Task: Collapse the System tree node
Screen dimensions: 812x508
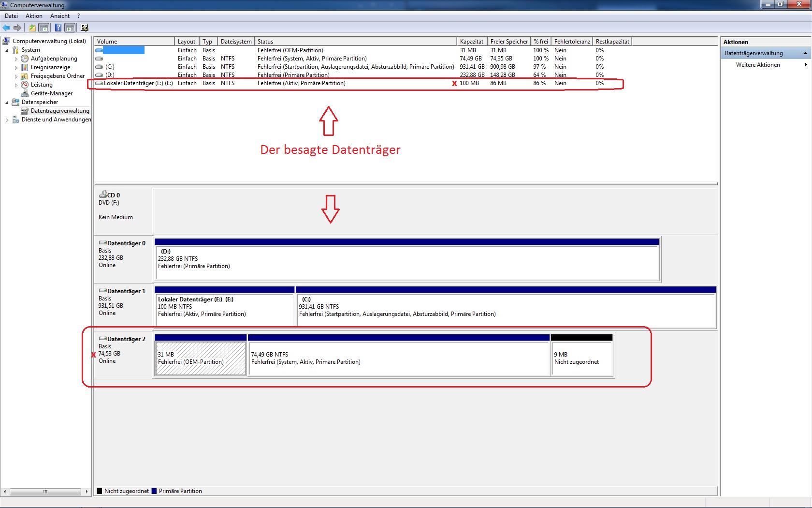Action: point(7,50)
